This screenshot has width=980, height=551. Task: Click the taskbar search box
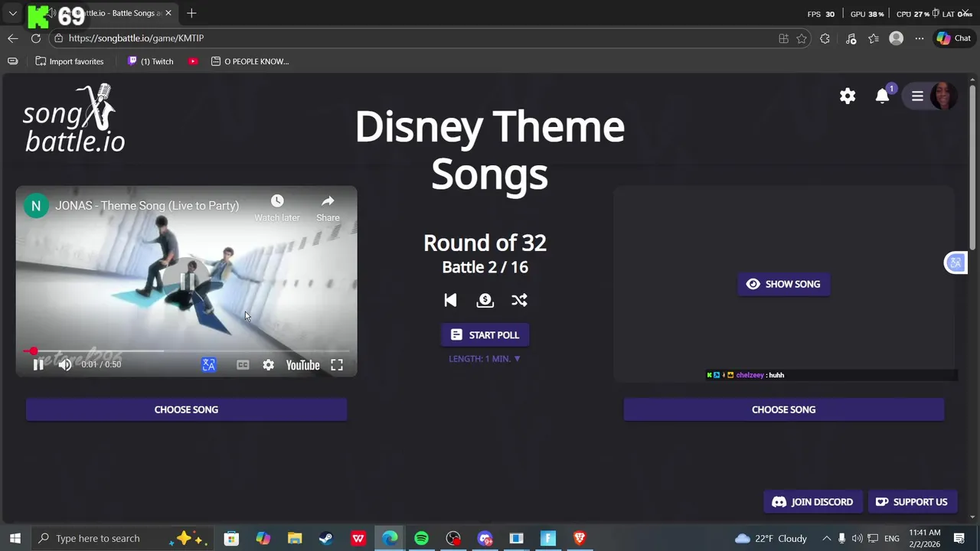(x=123, y=538)
